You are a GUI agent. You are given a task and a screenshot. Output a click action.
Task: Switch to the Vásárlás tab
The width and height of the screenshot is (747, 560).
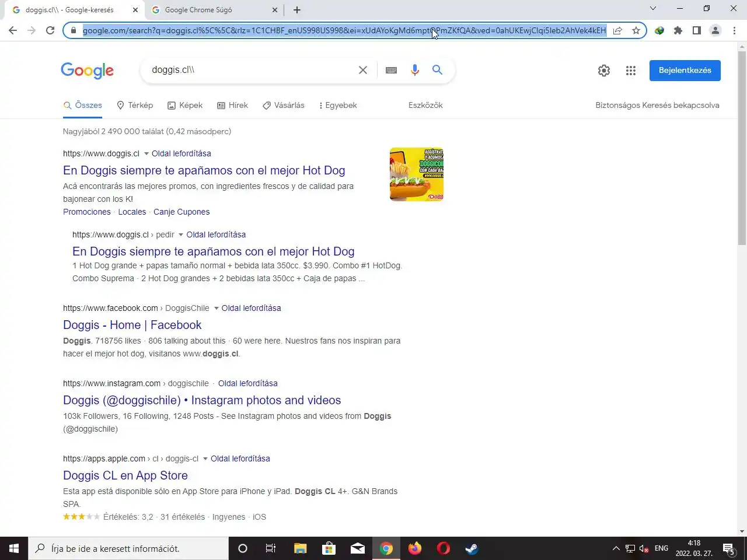[284, 106]
